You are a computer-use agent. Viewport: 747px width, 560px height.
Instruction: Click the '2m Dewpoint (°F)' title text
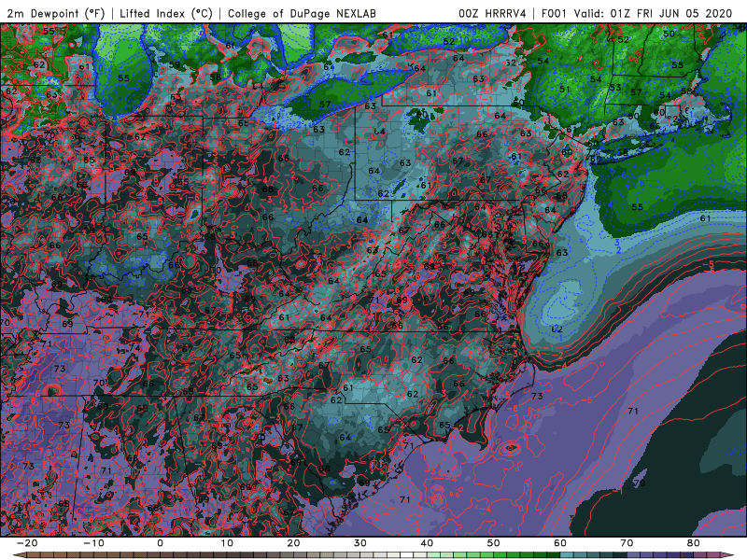(x=56, y=13)
